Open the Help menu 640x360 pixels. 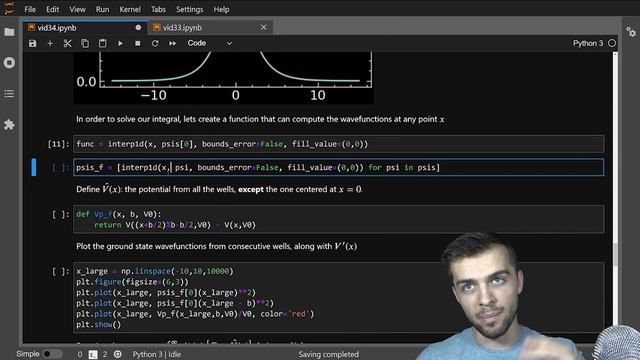tap(221, 9)
